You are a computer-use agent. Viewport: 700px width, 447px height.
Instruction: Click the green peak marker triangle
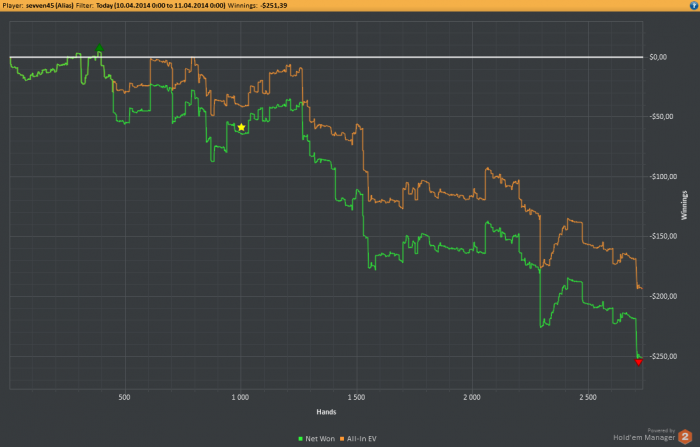[100, 47]
